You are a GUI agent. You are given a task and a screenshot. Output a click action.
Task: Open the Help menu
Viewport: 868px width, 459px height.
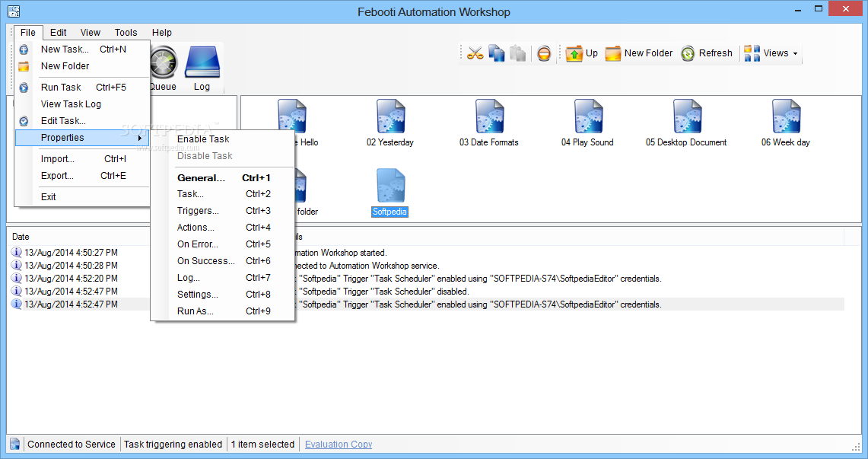click(x=161, y=32)
